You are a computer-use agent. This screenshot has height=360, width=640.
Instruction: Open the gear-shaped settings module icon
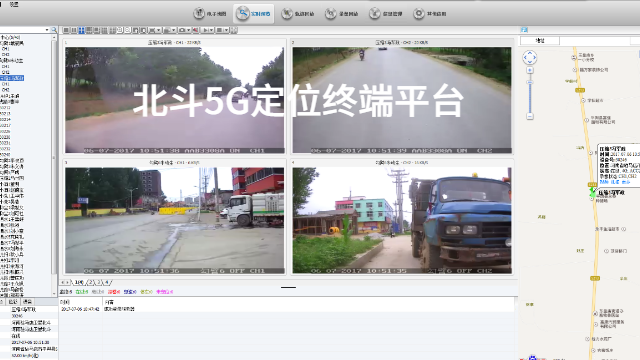click(418, 13)
